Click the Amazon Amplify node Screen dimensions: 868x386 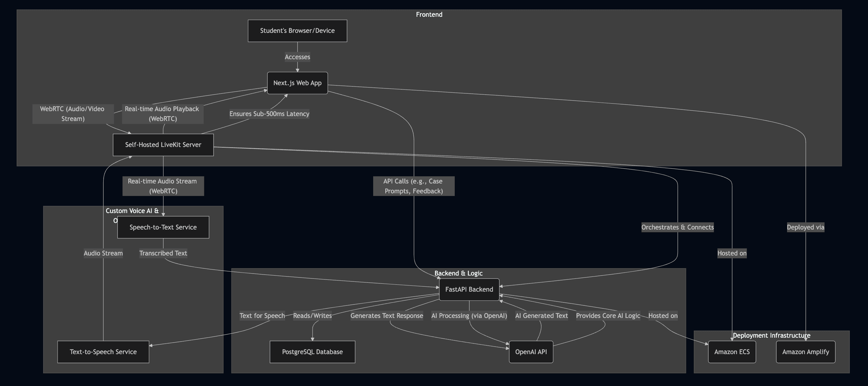tap(806, 352)
